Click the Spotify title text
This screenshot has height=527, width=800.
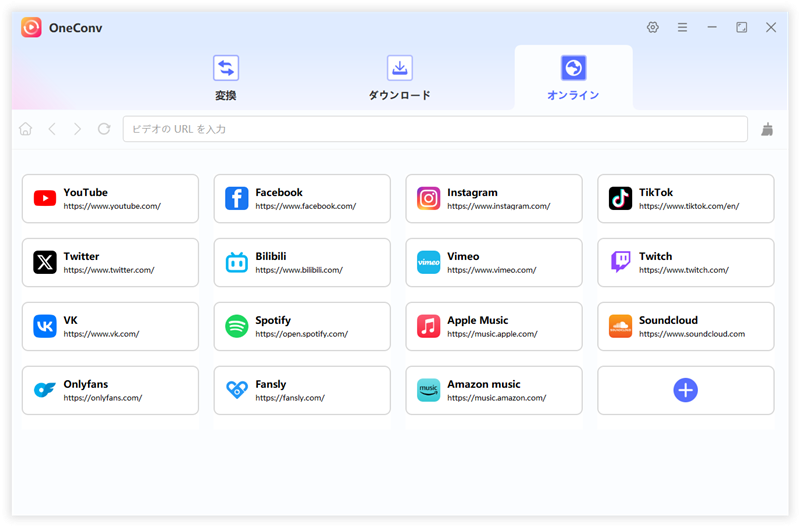click(x=273, y=320)
